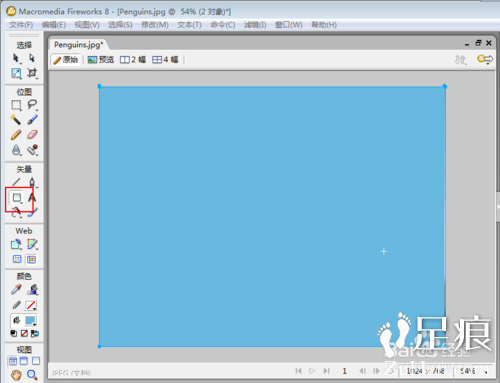
Task: Open the stroke color dropdown
Action: 31,305
